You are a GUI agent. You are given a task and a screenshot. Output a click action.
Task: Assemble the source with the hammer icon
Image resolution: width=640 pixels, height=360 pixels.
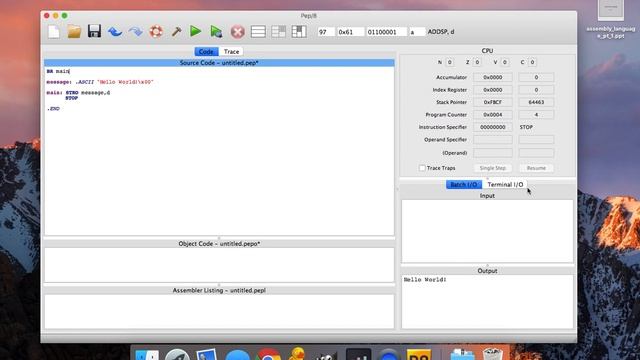point(176,32)
